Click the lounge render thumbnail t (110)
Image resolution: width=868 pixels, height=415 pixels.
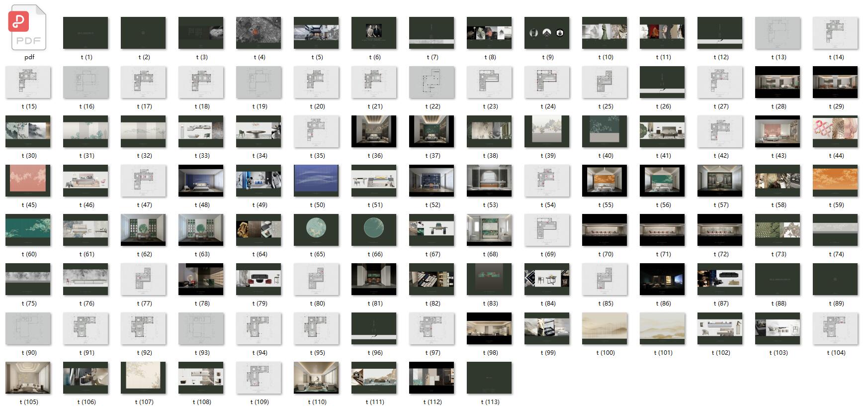[x=316, y=378]
